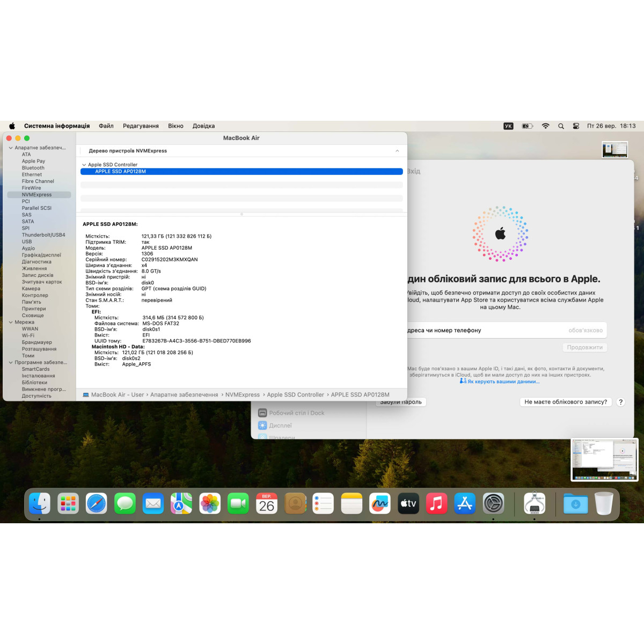Open the Як керують вашими даними link
Image resolution: width=644 pixels, height=644 pixels.
(x=503, y=382)
